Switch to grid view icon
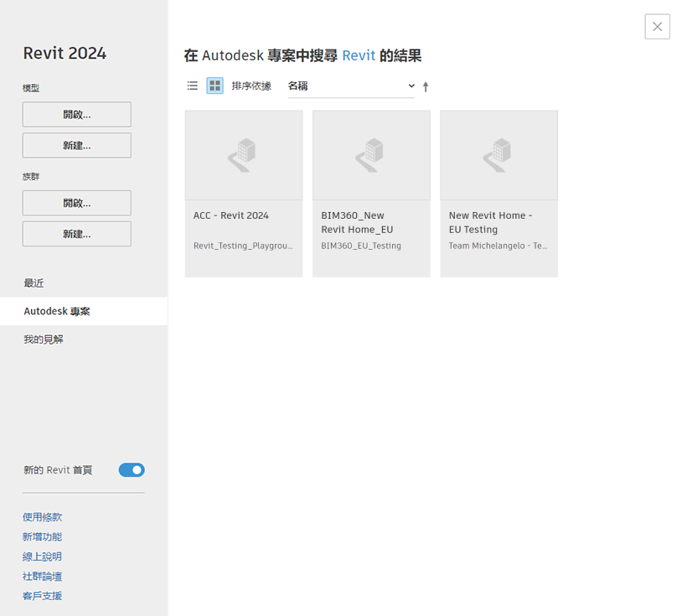The image size is (687, 616). 214,85
